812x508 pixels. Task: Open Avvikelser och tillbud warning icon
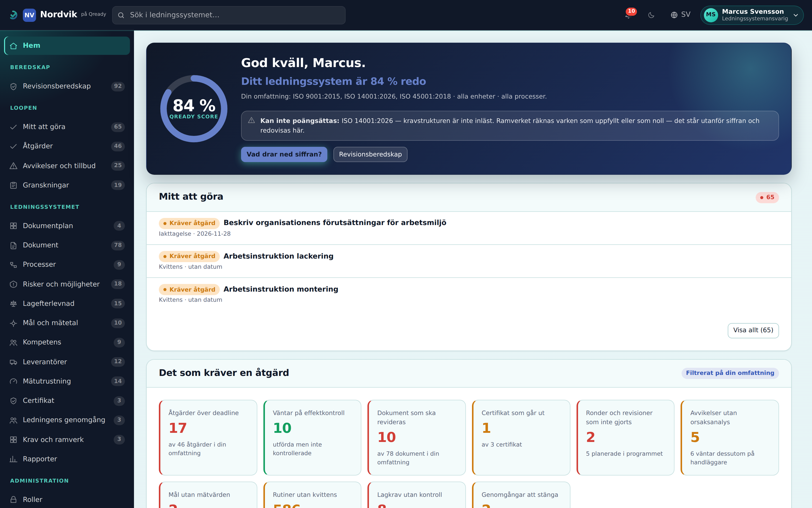13,166
